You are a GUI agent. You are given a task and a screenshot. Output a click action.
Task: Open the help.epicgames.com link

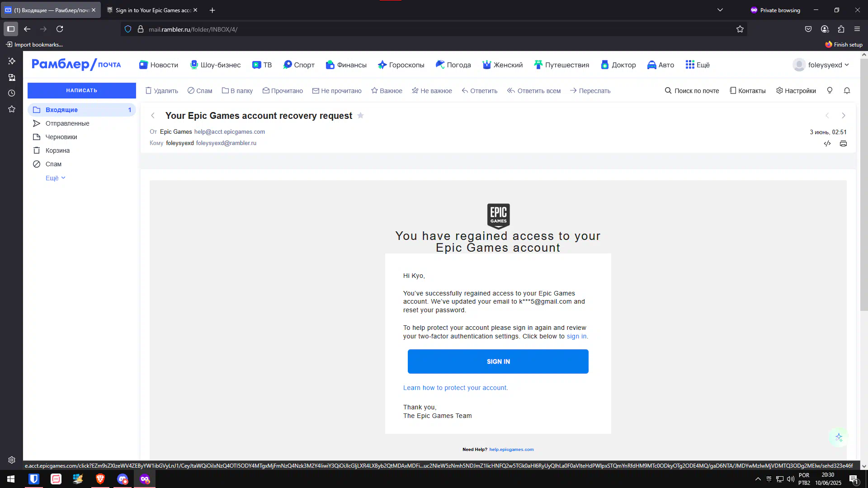(x=511, y=450)
